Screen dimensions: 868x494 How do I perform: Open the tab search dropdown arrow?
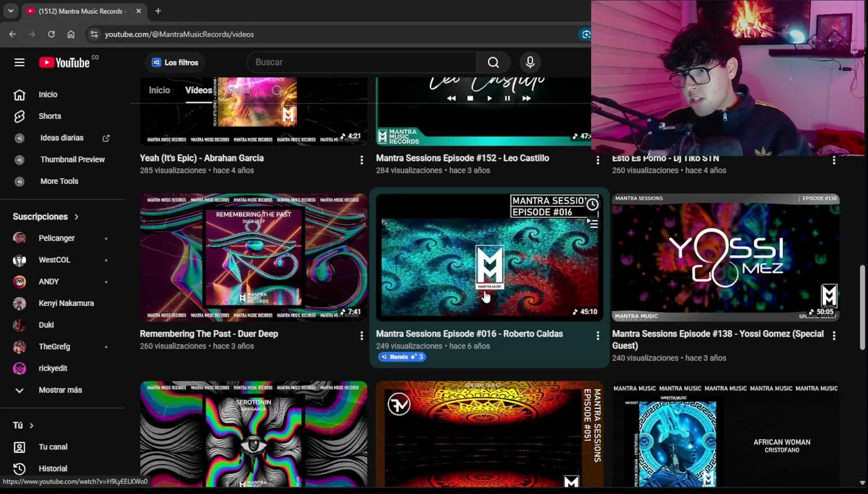point(10,11)
